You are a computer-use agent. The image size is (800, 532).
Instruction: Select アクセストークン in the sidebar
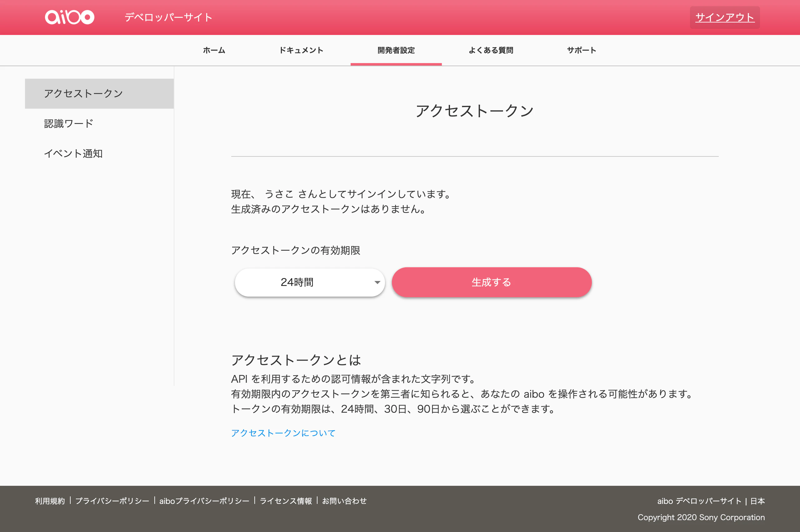pyautogui.click(x=99, y=94)
